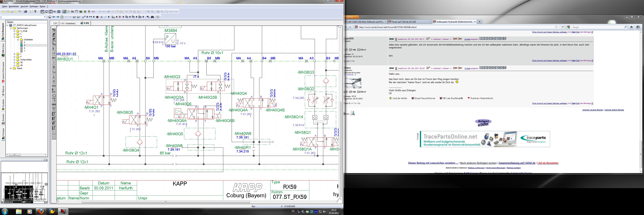Expand the Schlauchliste folder
Viewport: 644px width, 215px height.
[x=14, y=60]
